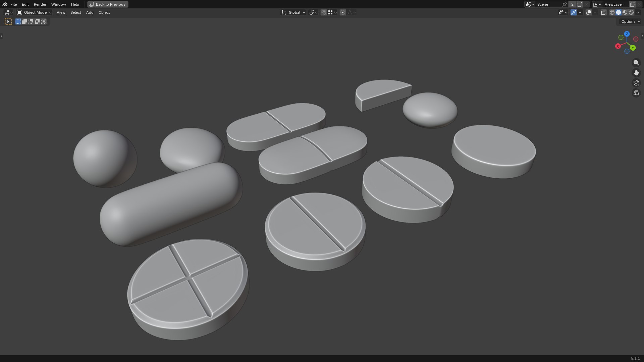Open the selectability and visibility dropdown

click(x=563, y=12)
